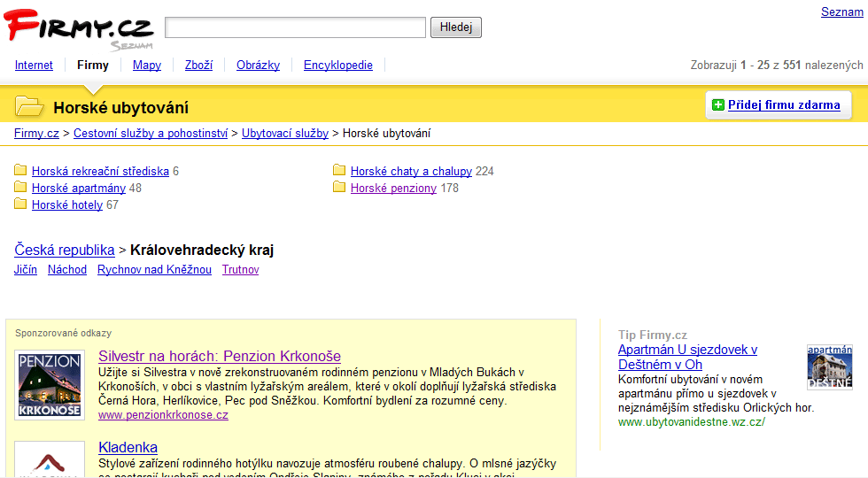
Task: Filter by Náchod district
Action: [67, 270]
